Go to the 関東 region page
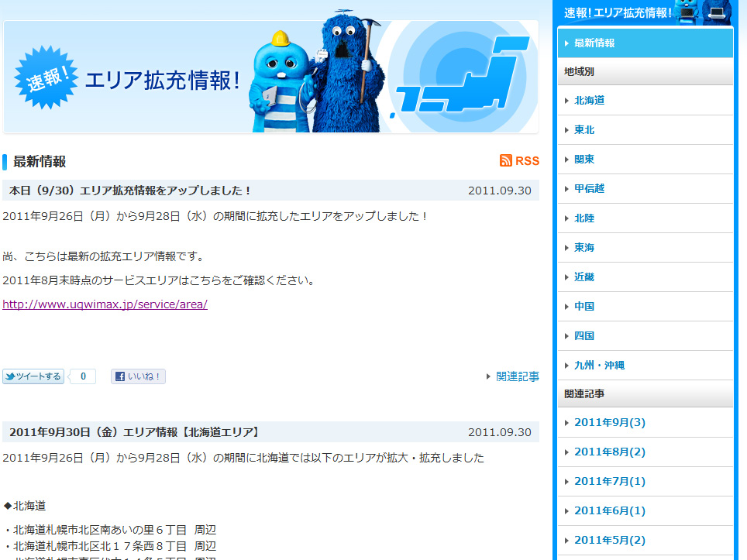The width and height of the screenshot is (747, 560). click(584, 160)
